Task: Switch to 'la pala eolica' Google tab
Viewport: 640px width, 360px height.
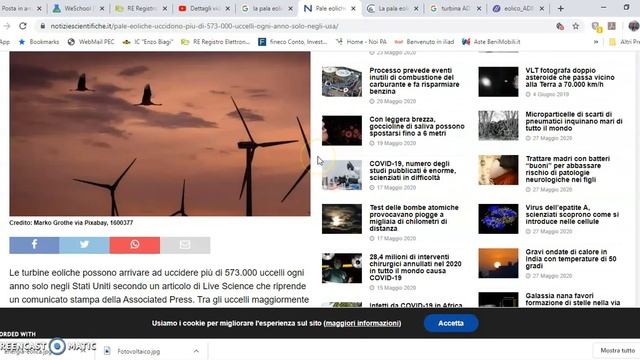Action: 266,8
